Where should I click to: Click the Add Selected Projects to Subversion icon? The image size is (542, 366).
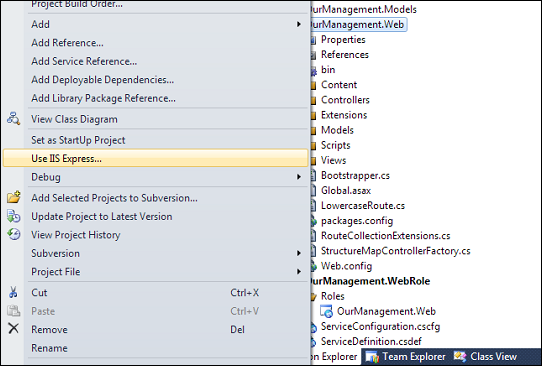(x=13, y=197)
